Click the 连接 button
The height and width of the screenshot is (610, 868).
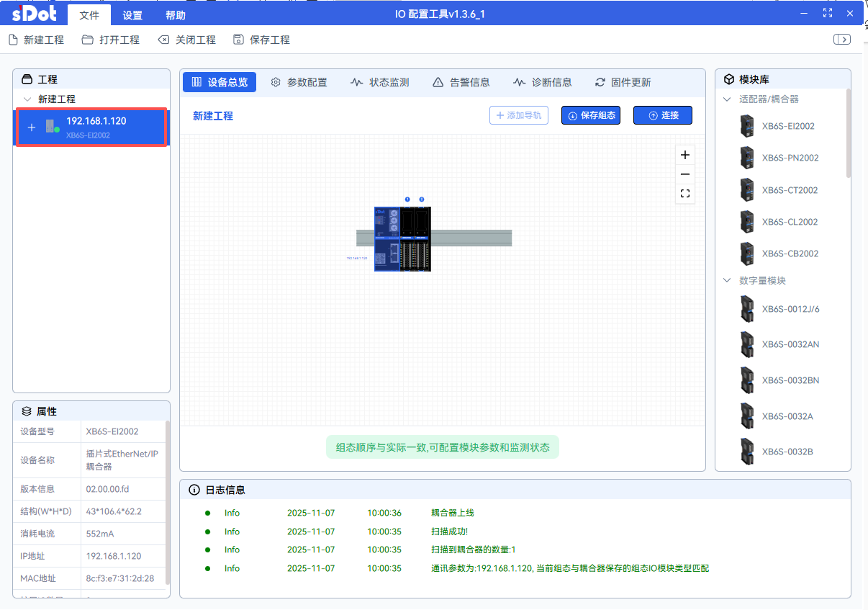(x=662, y=115)
